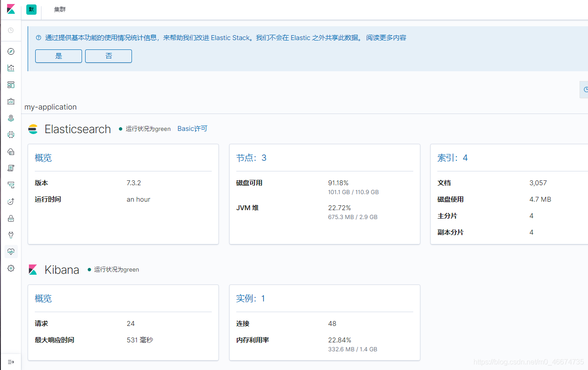Click the max response time 531 毫秒

140,340
